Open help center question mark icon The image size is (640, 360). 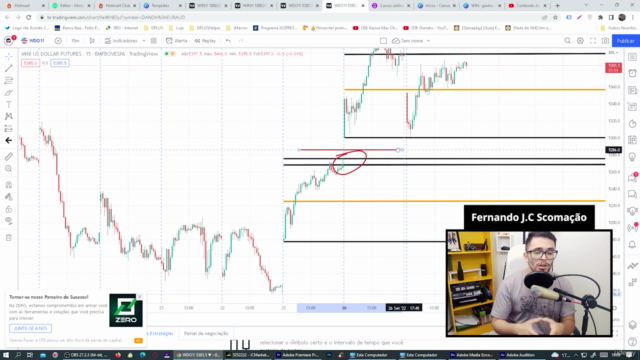[632, 342]
